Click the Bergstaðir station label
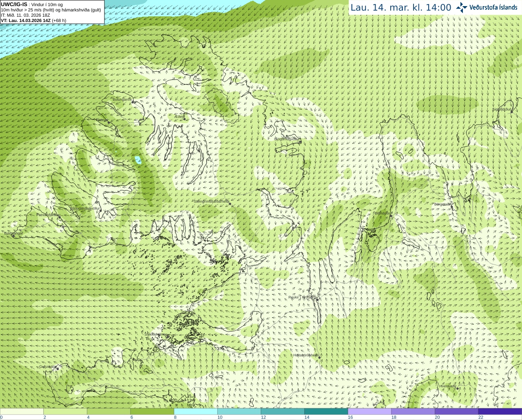The image size is (522, 420). (x=442, y=204)
